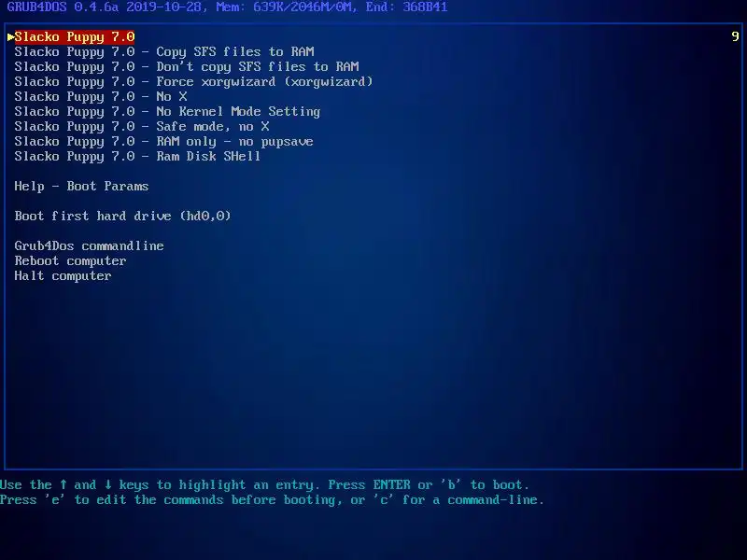The height and width of the screenshot is (560, 747).
Task: Choose RAM only - no pupsave entry
Action: coord(164,142)
